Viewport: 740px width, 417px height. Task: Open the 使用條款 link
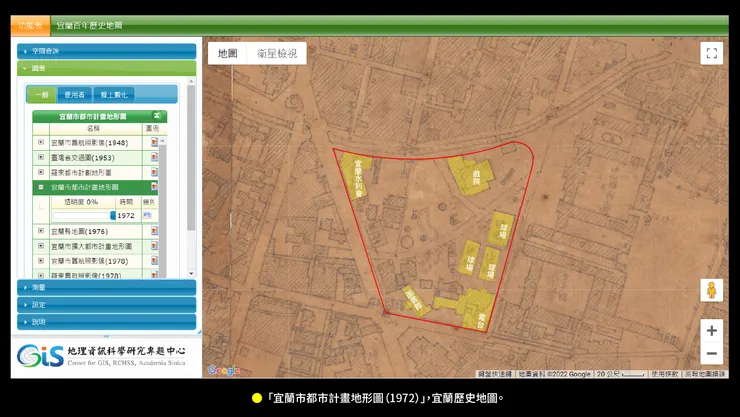click(x=665, y=374)
